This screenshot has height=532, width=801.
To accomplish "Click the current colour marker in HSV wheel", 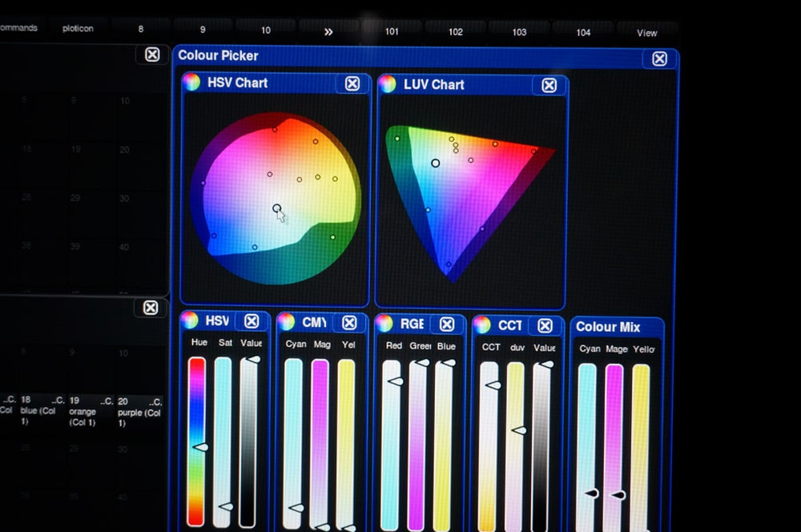I will click(277, 208).
